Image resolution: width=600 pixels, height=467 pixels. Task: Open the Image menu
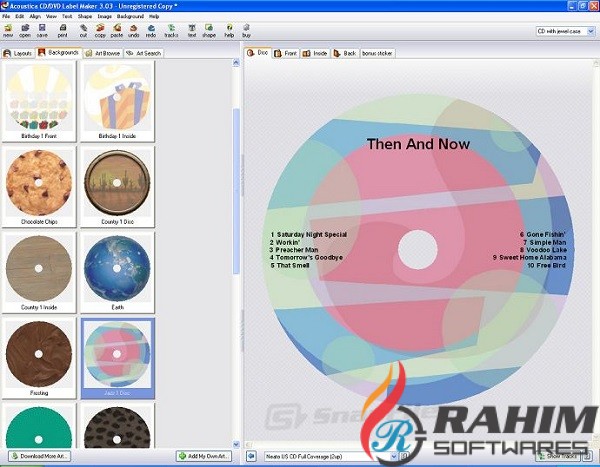(104, 16)
